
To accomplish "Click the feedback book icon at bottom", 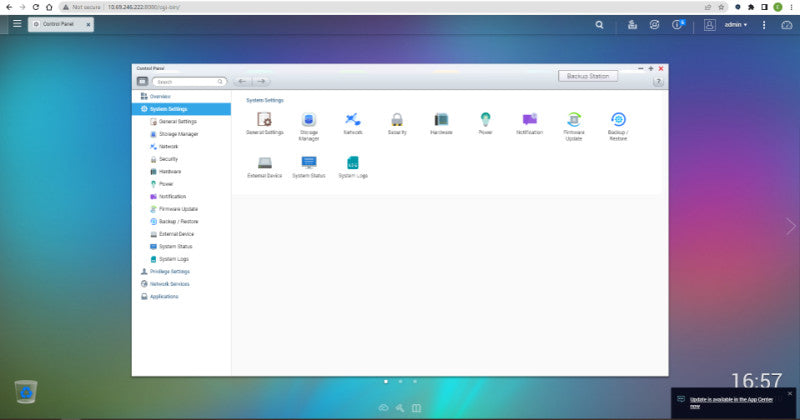I will pyautogui.click(x=416, y=408).
